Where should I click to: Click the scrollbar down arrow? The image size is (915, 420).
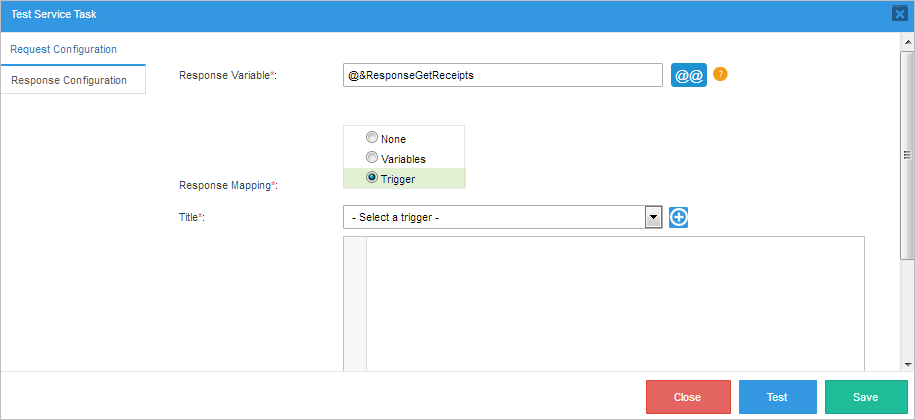[x=907, y=364]
